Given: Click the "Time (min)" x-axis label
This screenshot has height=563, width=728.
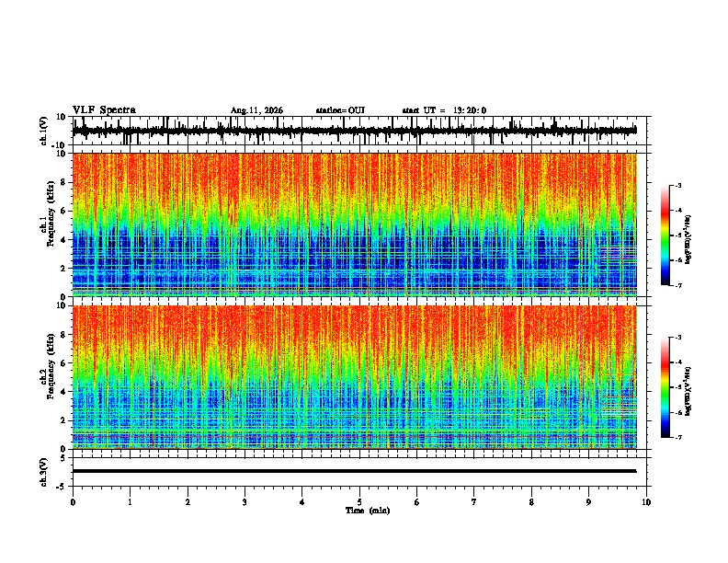Looking at the screenshot, I should click(368, 511).
